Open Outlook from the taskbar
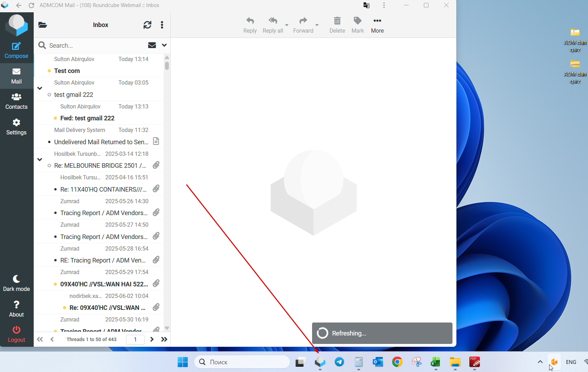 coord(378,362)
